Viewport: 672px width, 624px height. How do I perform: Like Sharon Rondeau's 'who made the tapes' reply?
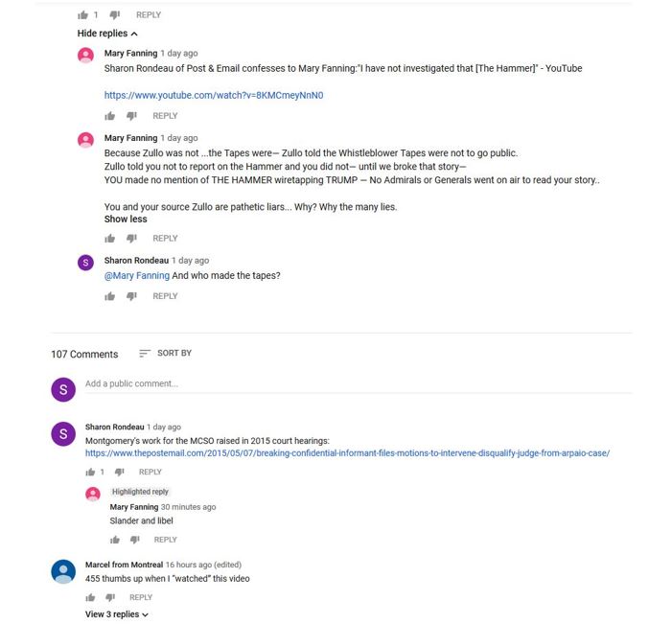[110, 296]
